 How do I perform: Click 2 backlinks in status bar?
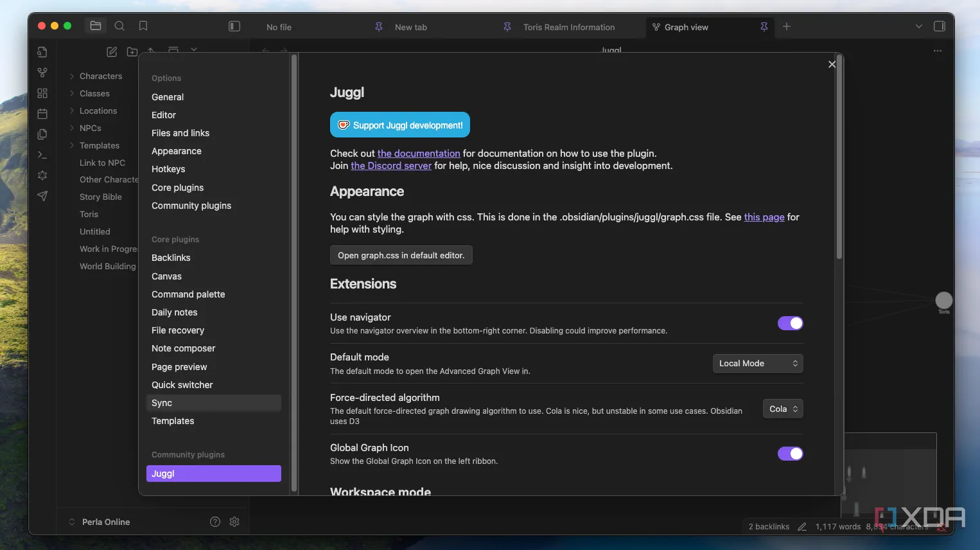[x=769, y=527]
